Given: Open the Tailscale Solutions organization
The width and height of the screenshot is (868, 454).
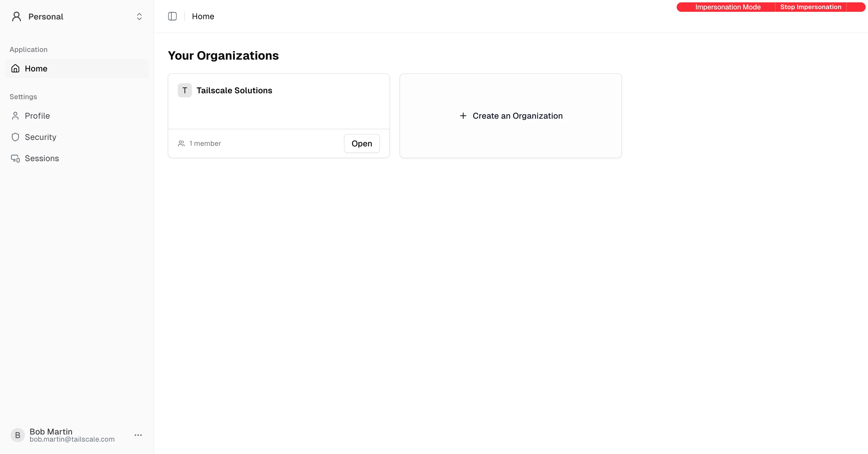Looking at the screenshot, I should 362,143.
